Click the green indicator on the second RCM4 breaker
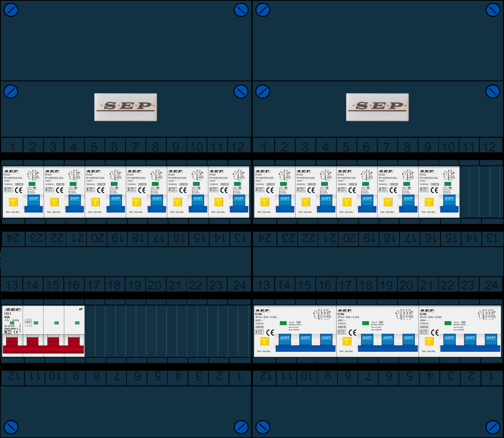Screen dimensions: 504x438 pyautogui.click(x=365, y=323)
